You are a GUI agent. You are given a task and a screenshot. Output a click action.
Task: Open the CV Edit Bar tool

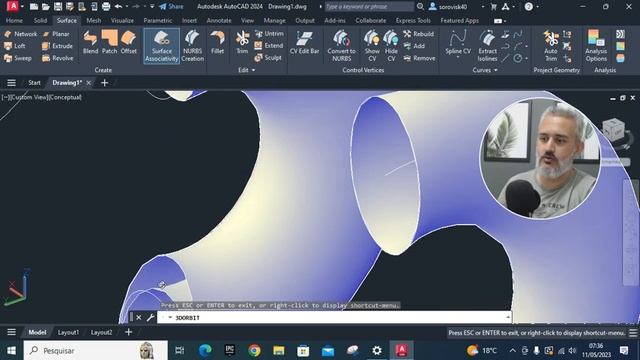coord(304,42)
